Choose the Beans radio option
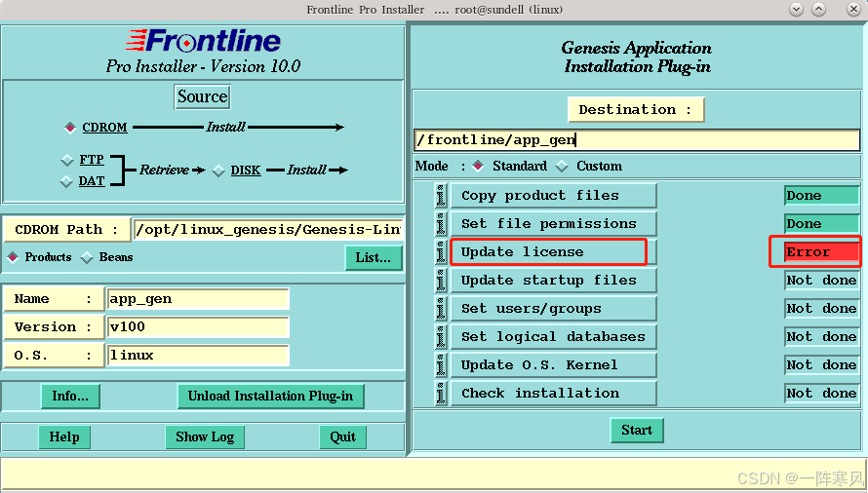 click(87, 257)
